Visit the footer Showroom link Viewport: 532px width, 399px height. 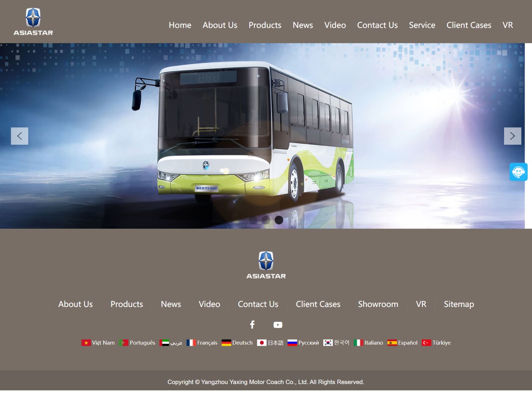pos(378,304)
